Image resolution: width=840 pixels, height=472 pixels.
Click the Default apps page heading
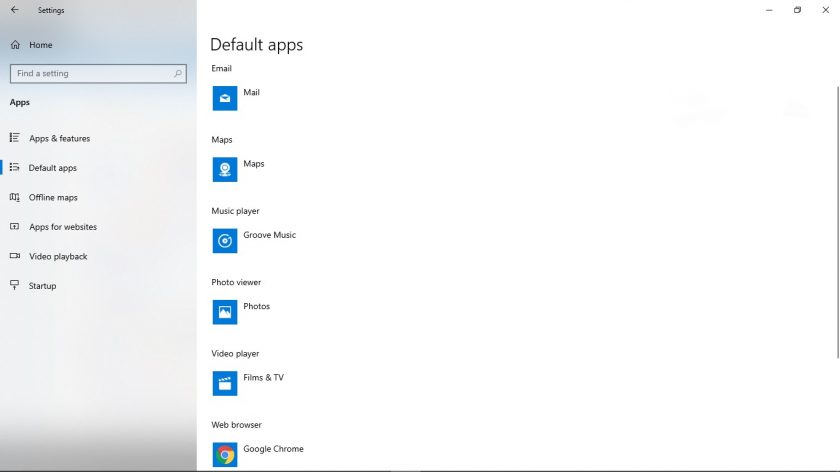(257, 44)
